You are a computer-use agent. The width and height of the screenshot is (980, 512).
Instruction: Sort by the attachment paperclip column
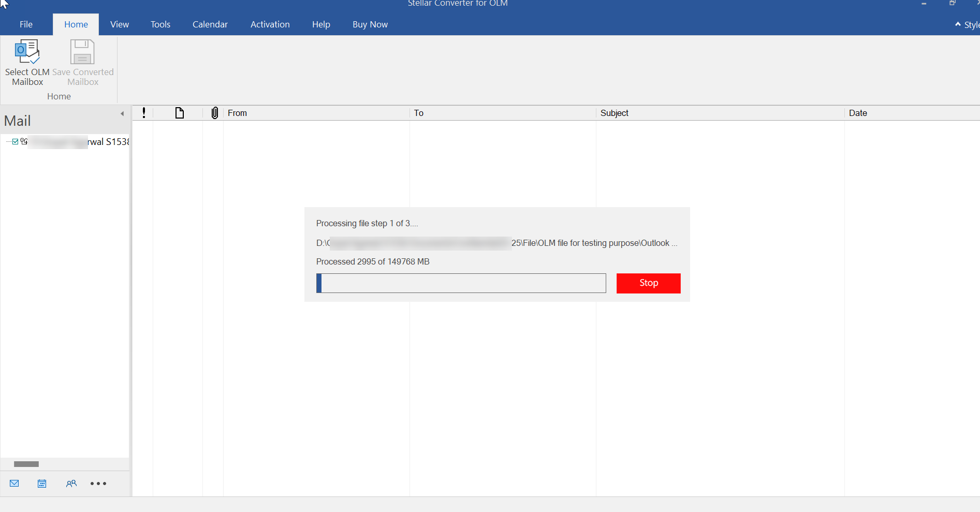pos(215,113)
